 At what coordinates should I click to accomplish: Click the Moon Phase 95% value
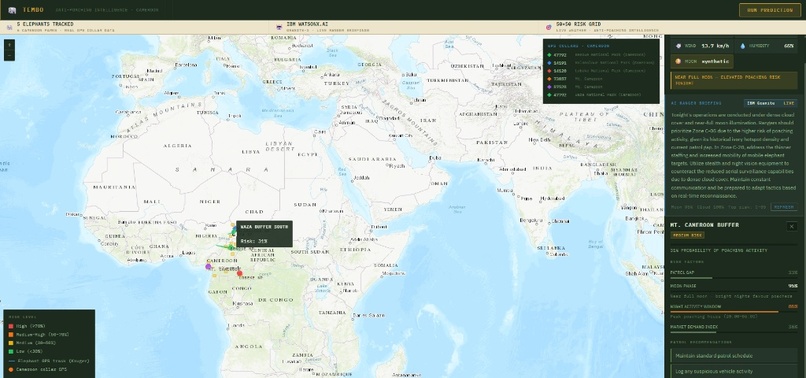coord(793,286)
